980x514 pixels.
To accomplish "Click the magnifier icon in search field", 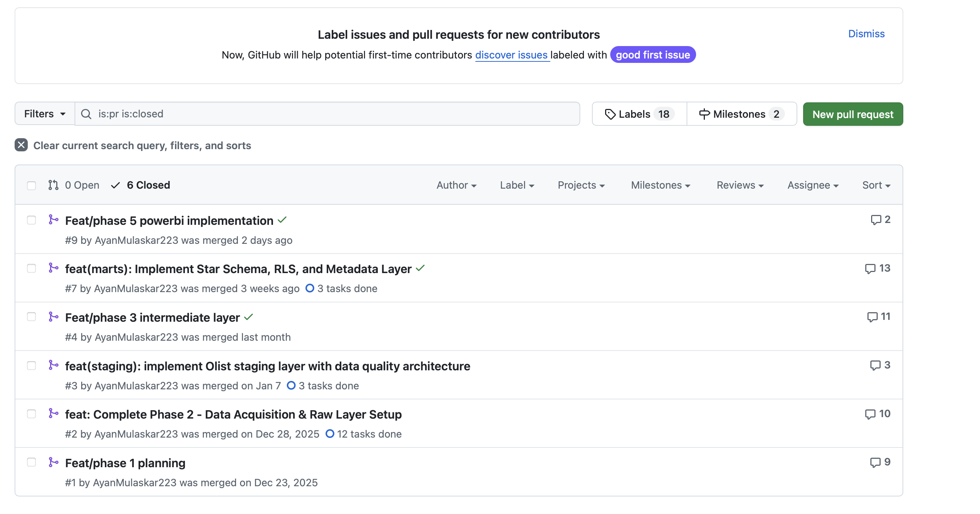I will tap(86, 114).
